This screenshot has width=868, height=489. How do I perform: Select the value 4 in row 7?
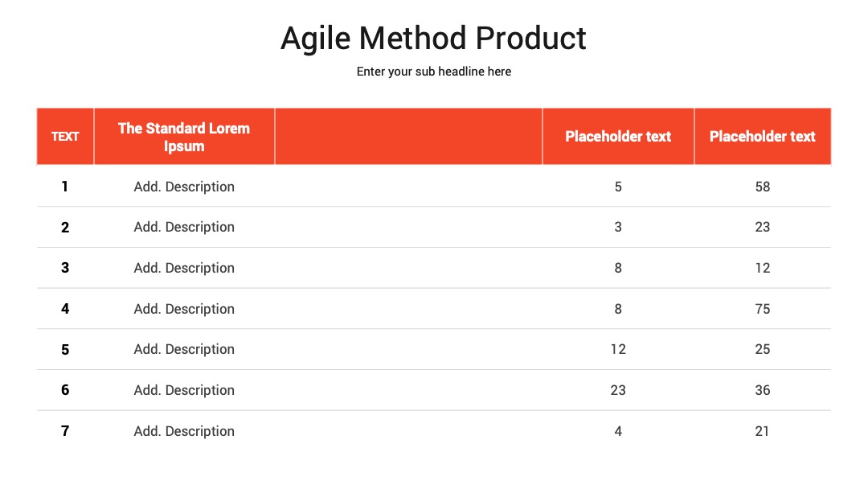click(618, 431)
